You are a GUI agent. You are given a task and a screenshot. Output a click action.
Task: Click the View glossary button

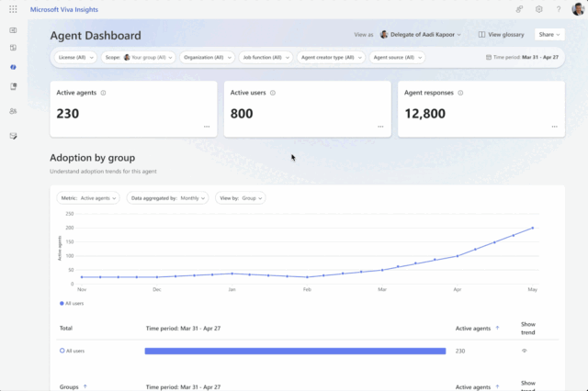coord(500,34)
